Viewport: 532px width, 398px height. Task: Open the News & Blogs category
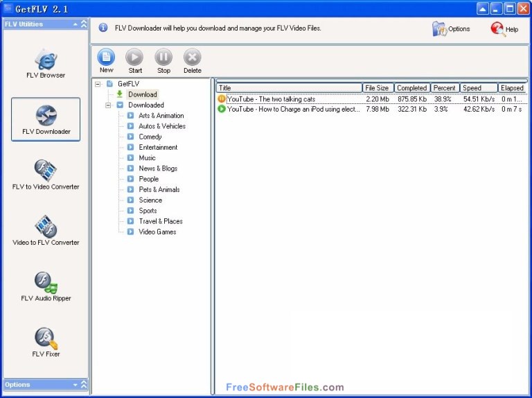coord(158,168)
